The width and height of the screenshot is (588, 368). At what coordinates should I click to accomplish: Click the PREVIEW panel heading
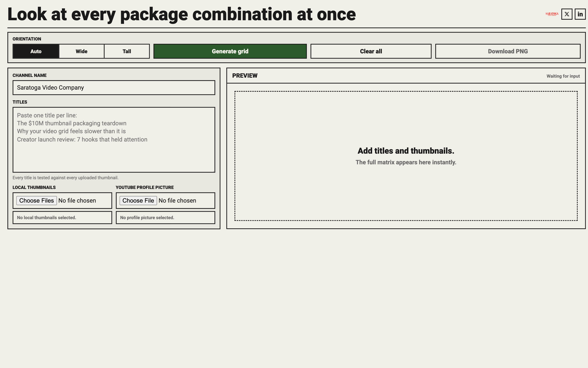245,76
